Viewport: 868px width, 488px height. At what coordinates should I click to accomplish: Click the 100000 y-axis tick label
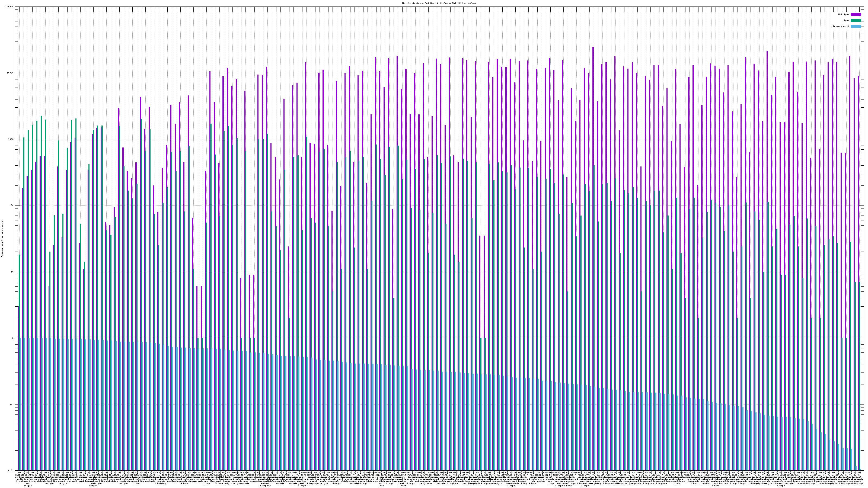click(9, 7)
